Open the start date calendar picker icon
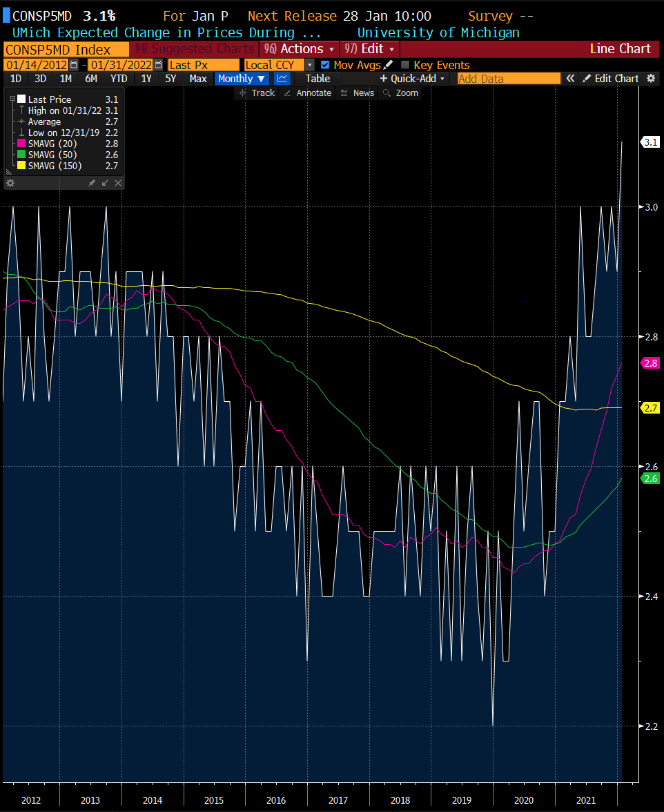 click(x=74, y=65)
